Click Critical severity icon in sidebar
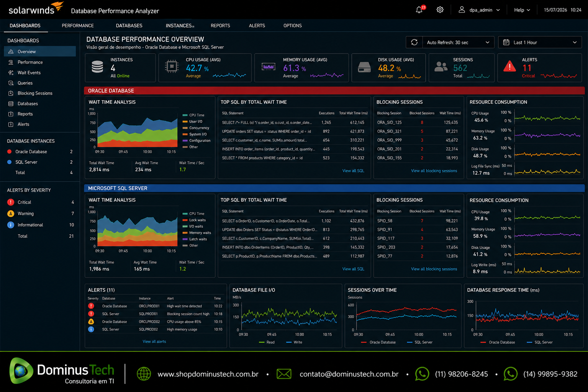Viewport: 588px width, 392px height. (x=11, y=202)
